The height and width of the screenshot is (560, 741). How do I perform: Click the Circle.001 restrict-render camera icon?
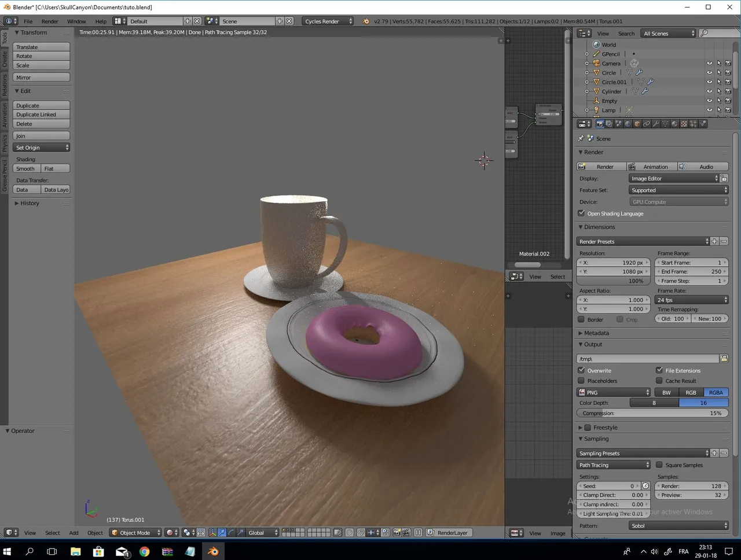(728, 82)
